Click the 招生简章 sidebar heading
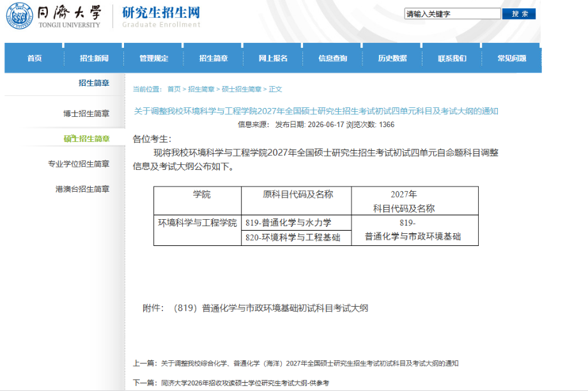Image resolution: width=588 pixels, height=391 pixels. pos(94,83)
